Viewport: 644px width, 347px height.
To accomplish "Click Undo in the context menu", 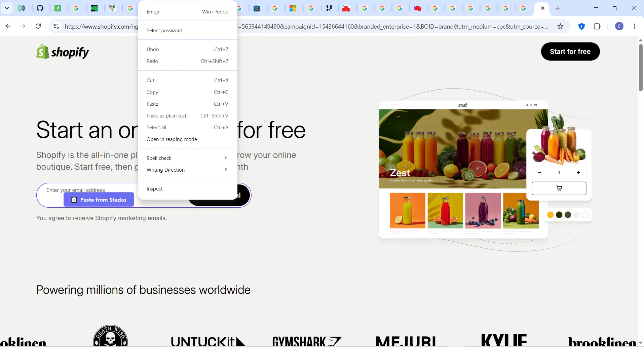I will [188, 49].
